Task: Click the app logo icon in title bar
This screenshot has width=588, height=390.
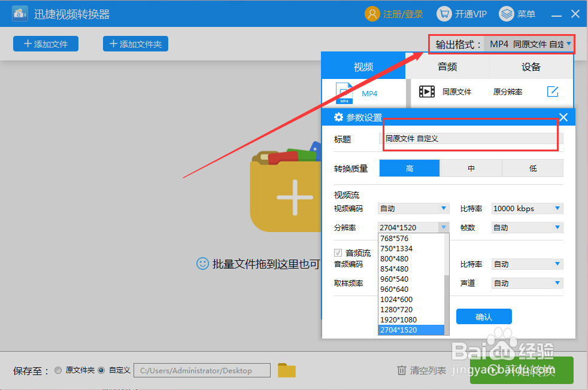Action: coord(20,14)
